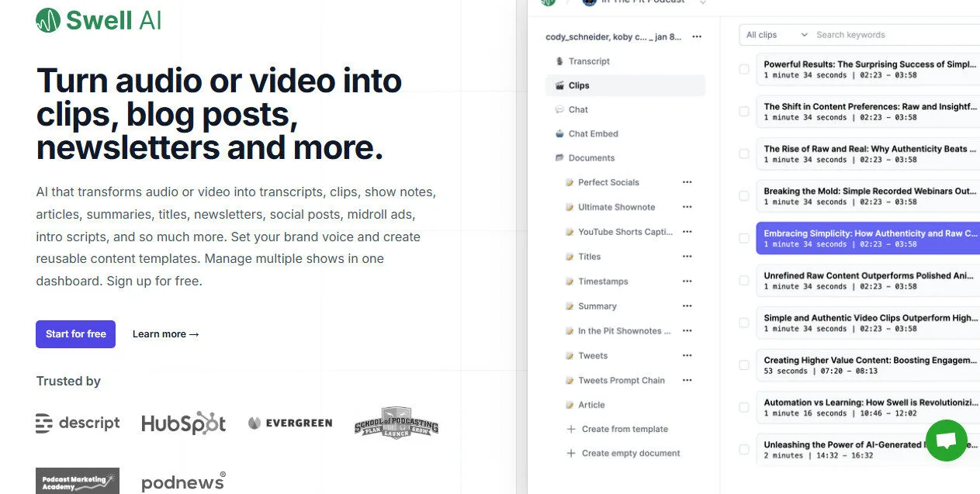Select checkbox for Breaking the Mold clip
Viewport: 980px width, 494px height.
(x=744, y=196)
